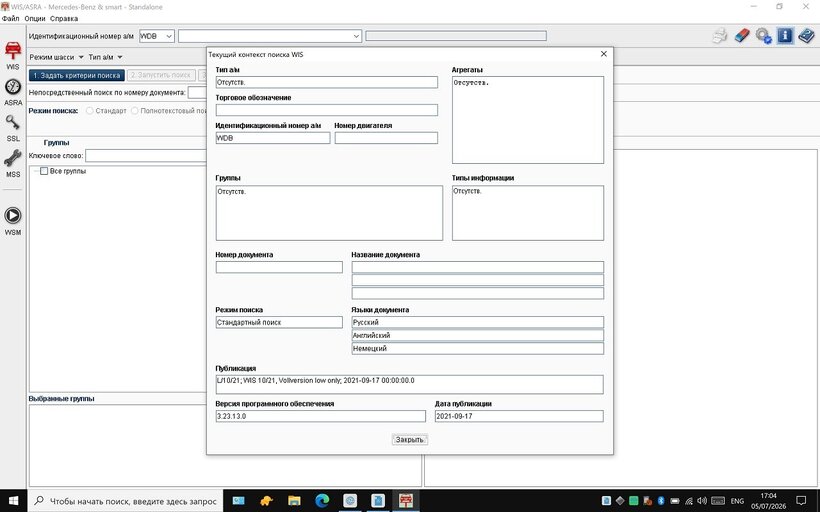Open the ASRA module gauge icon
Screen dimensions: 820x512
[x=13, y=87]
